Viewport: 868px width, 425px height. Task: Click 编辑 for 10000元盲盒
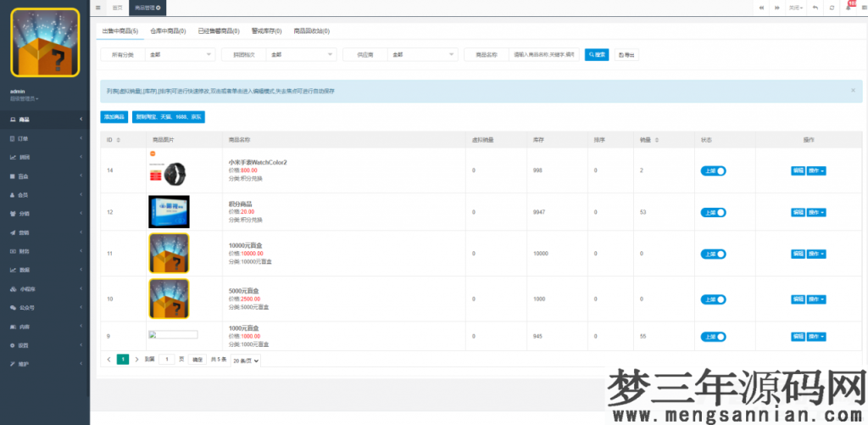(798, 254)
